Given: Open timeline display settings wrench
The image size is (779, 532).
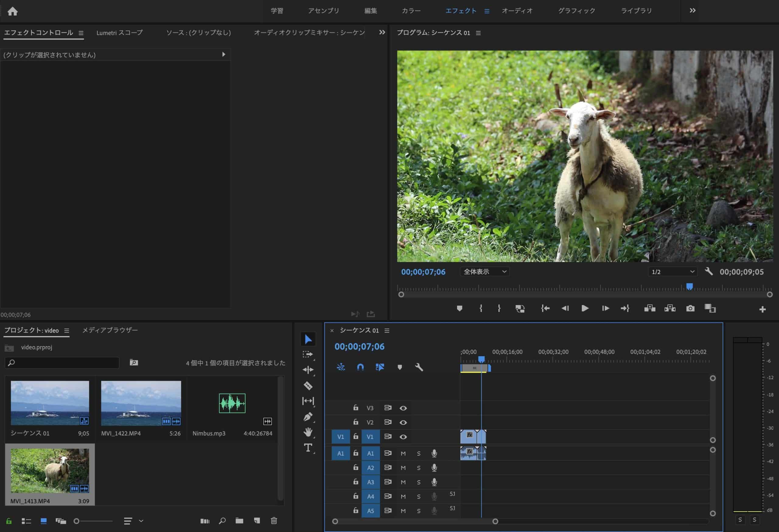Looking at the screenshot, I should point(419,367).
